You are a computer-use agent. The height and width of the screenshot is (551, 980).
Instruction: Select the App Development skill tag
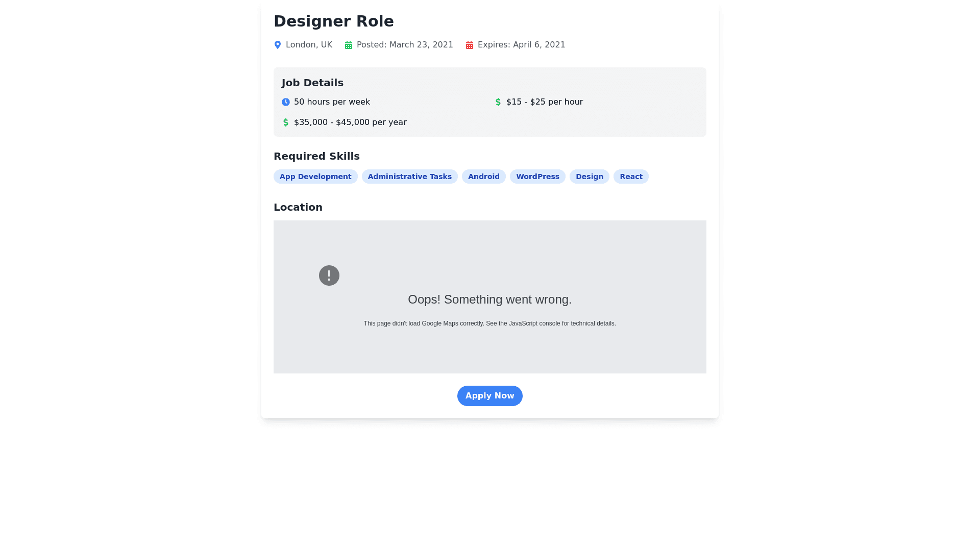[315, 177]
